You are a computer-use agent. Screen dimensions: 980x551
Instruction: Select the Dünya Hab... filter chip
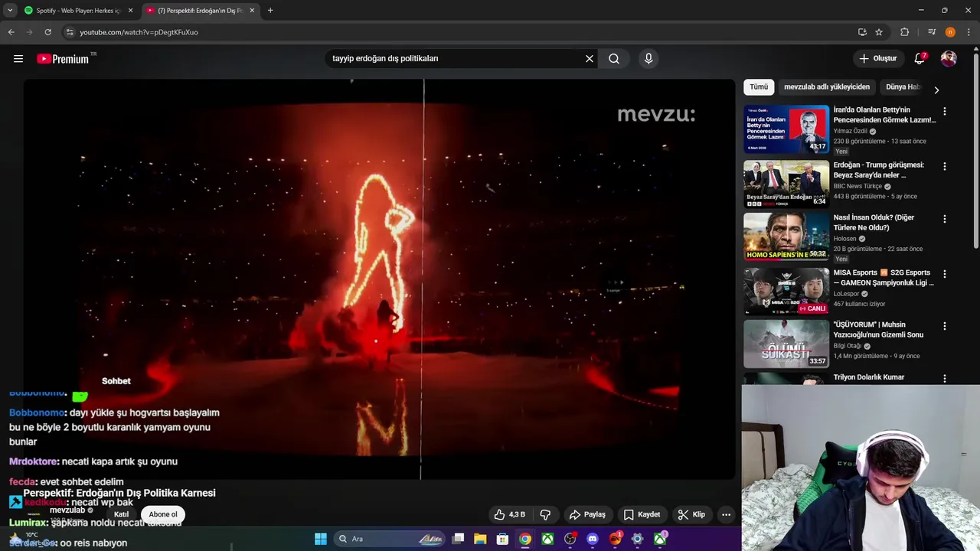(902, 87)
